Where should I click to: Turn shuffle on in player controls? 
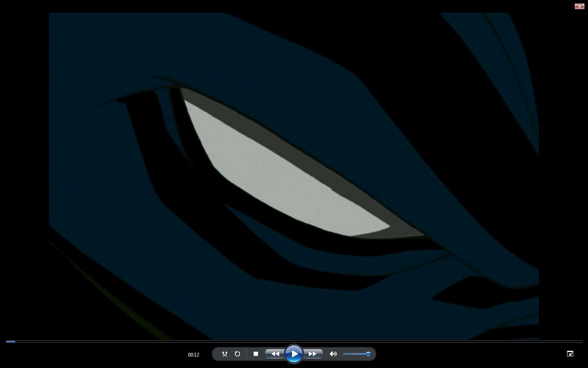[225, 354]
